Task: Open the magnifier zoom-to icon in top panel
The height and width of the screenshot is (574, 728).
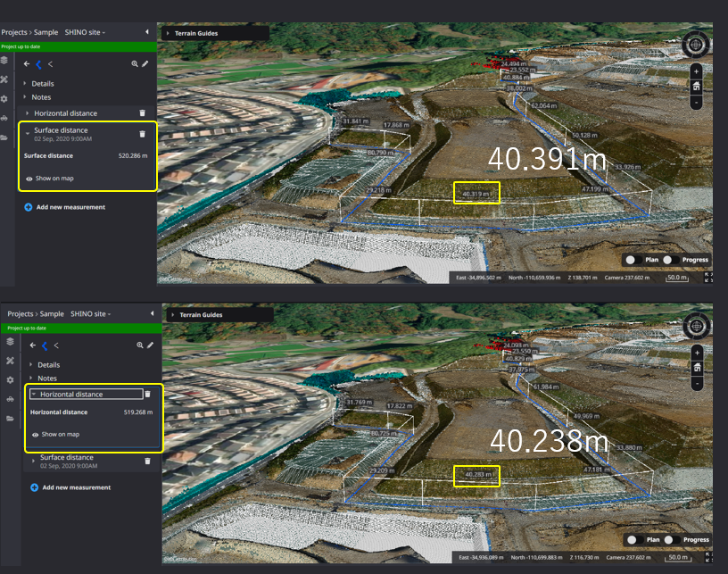Action: click(x=134, y=63)
